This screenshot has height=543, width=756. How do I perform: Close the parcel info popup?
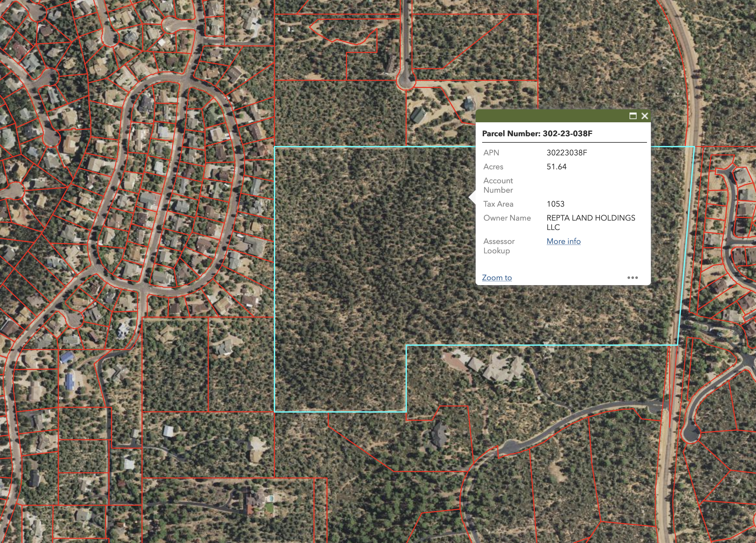645,116
